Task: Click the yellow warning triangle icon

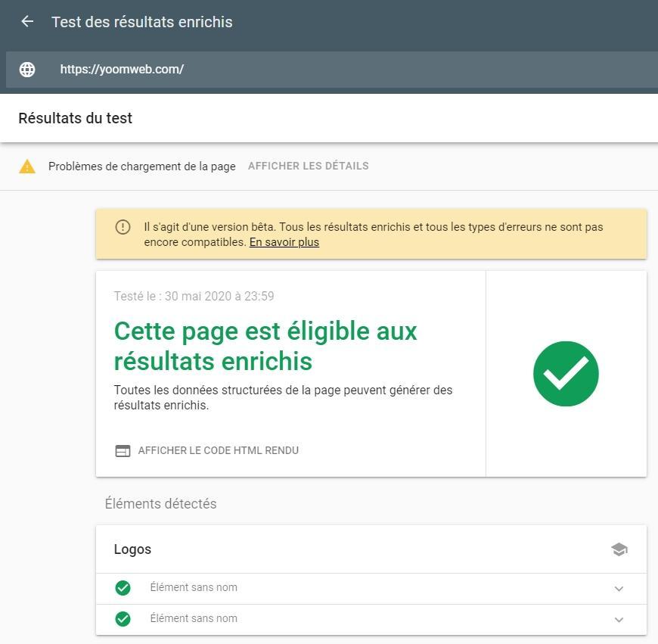Action: click(27, 166)
